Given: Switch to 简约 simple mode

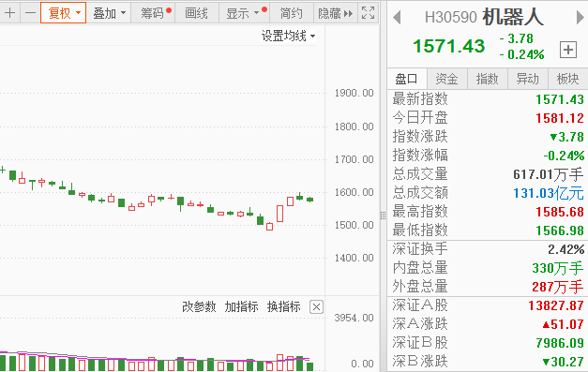Looking at the screenshot, I should tap(292, 13).
